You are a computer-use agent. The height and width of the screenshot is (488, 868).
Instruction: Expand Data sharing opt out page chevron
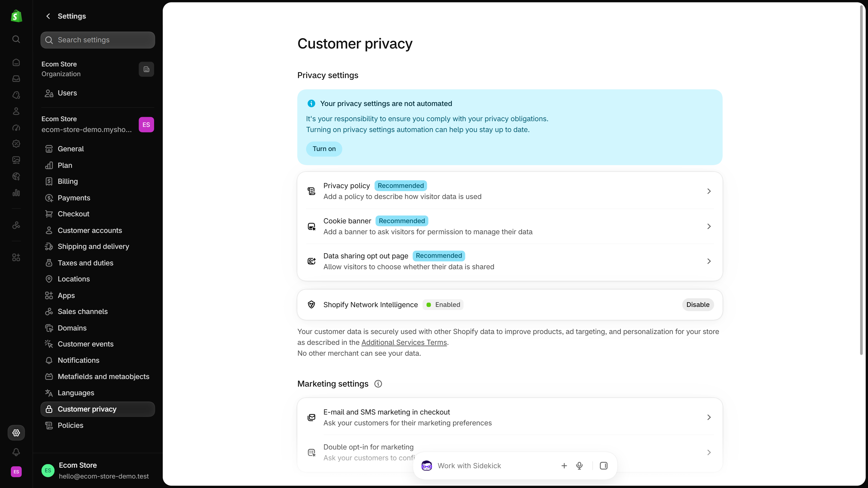click(709, 261)
